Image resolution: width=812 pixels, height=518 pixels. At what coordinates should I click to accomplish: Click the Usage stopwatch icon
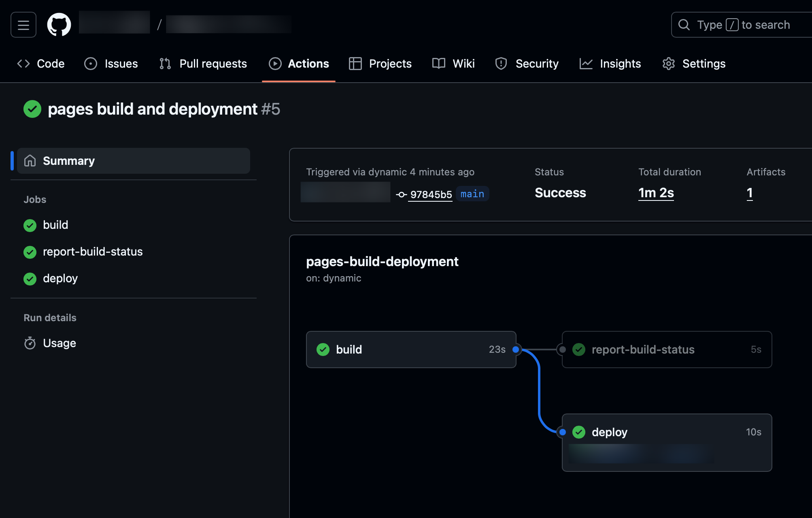tap(30, 343)
